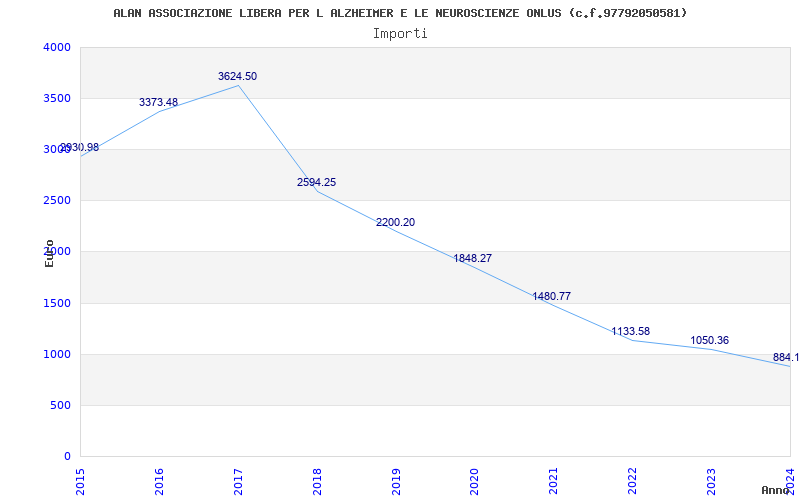Click the Anno x-axis title
Screen dimensions: 800x500
coord(776,490)
